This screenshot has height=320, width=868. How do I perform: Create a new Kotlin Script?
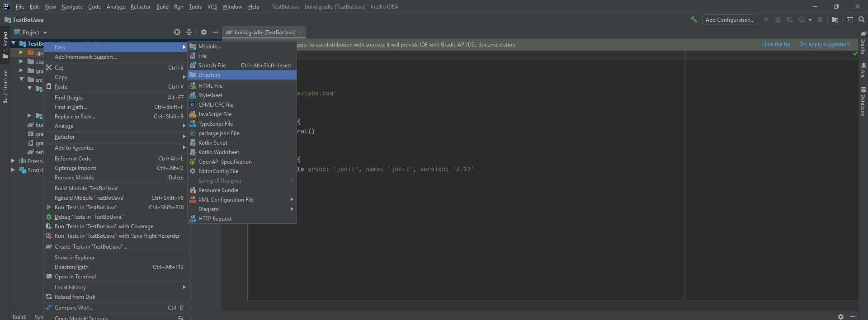pyautogui.click(x=242, y=142)
